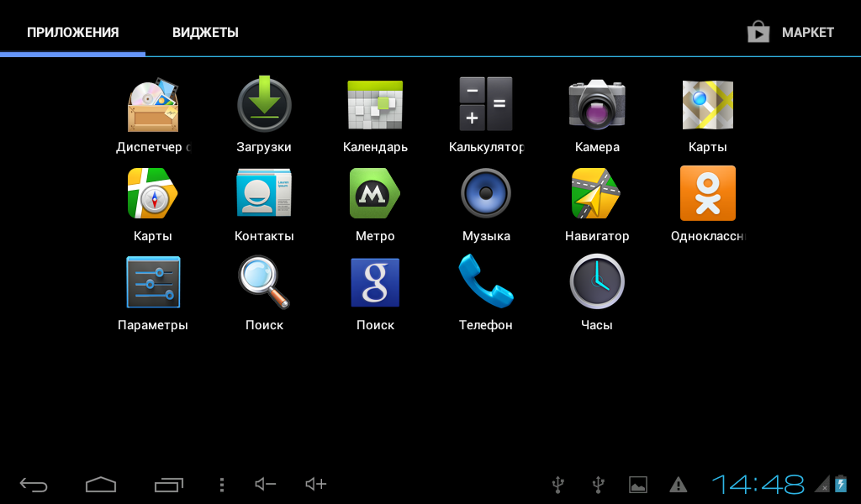This screenshot has height=504, width=861.
Task: Launch the Календарь app
Action: tap(375, 105)
